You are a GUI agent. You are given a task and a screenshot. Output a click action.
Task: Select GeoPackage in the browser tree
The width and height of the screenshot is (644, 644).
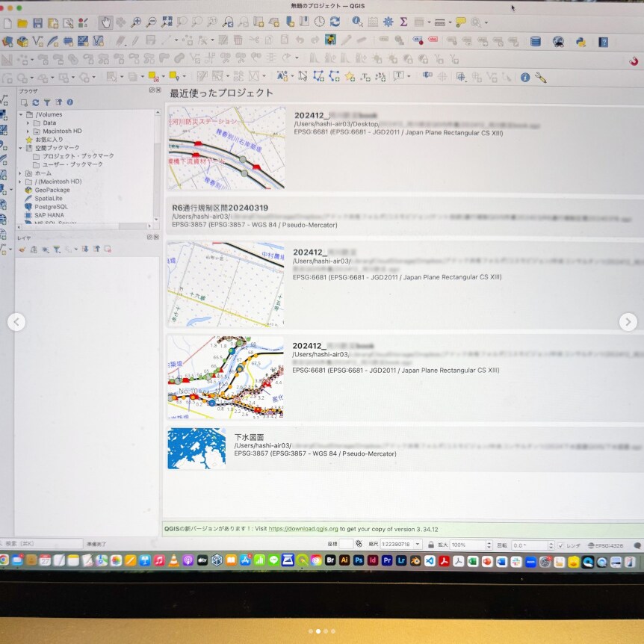point(52,191)
